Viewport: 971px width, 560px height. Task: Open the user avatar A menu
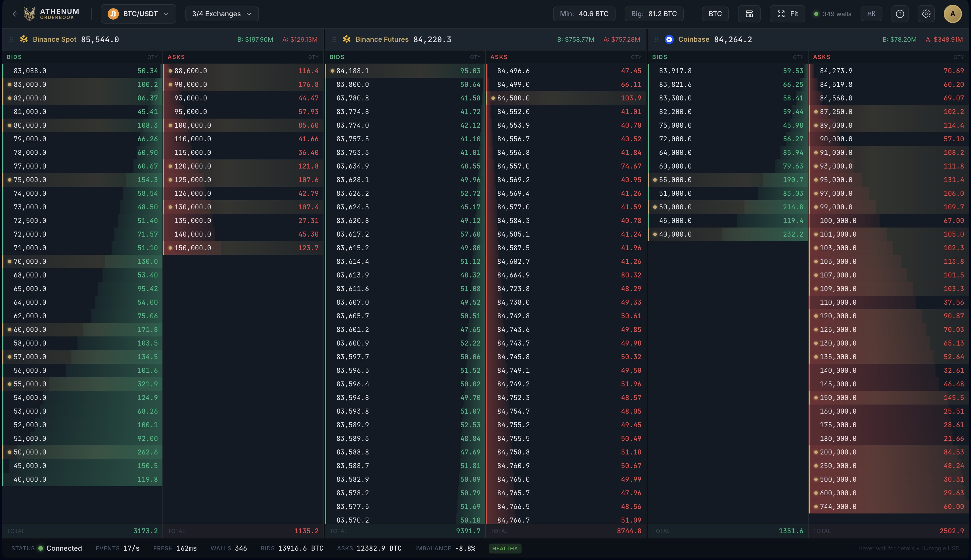tap(953, 14)
